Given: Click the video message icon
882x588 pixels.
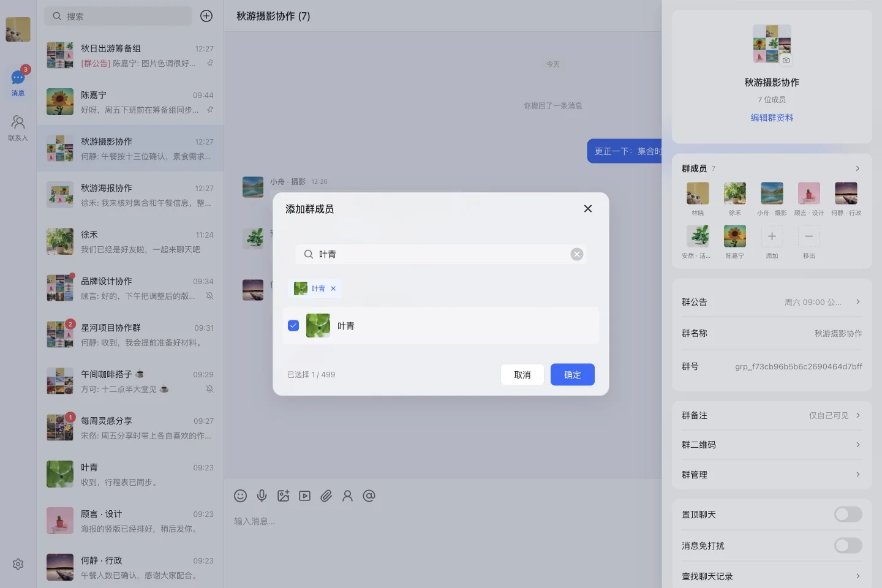Looking at the screenshot, I should (304, 496).
